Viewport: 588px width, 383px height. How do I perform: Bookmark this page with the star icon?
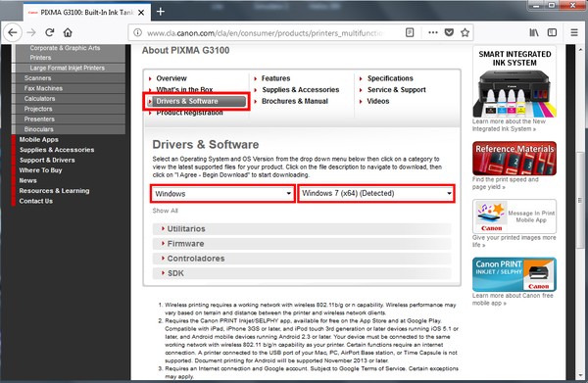point(465,32)
